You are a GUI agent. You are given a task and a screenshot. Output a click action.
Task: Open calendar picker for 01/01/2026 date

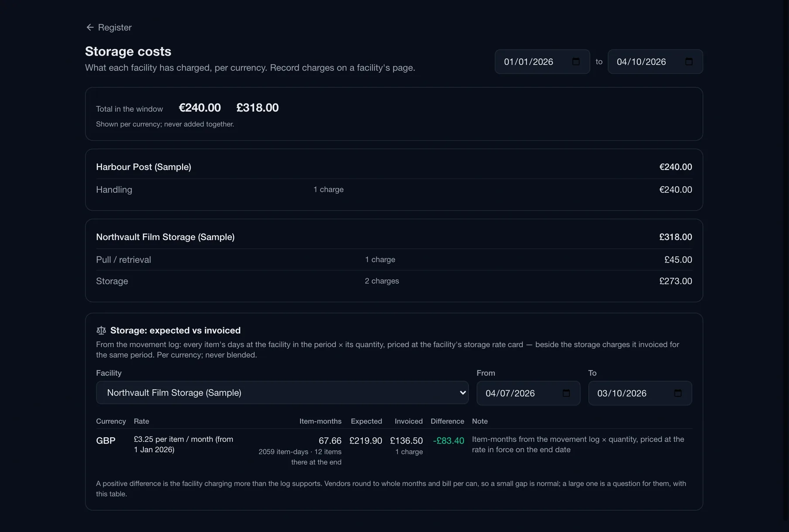pyautogui.click(x=576, y=62)
